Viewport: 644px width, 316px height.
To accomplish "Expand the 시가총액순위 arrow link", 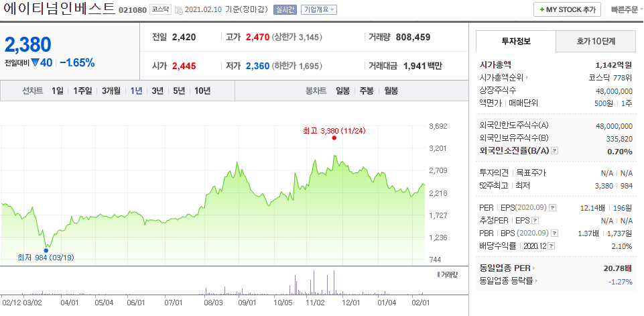I will [505, 77].
